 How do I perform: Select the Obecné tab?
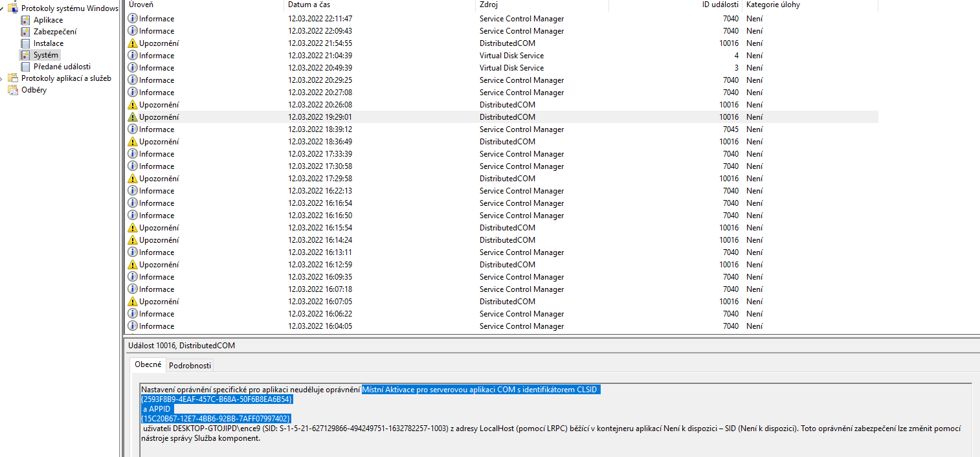(148, 364)
